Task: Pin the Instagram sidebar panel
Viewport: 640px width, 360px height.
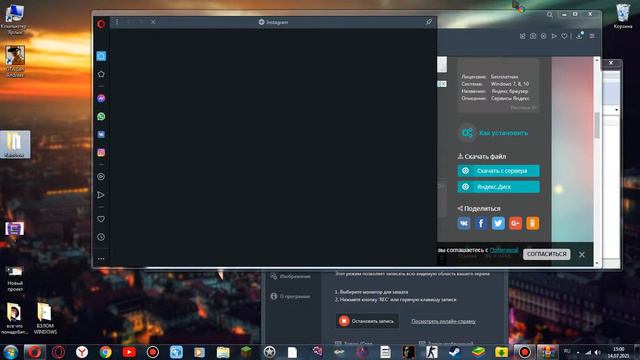Action: coord(429,22)
